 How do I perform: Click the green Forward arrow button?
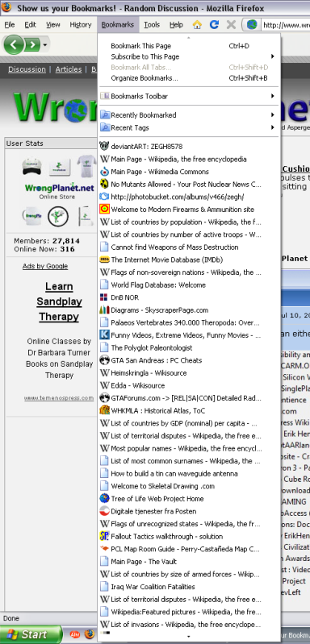[x=32, y=44]
